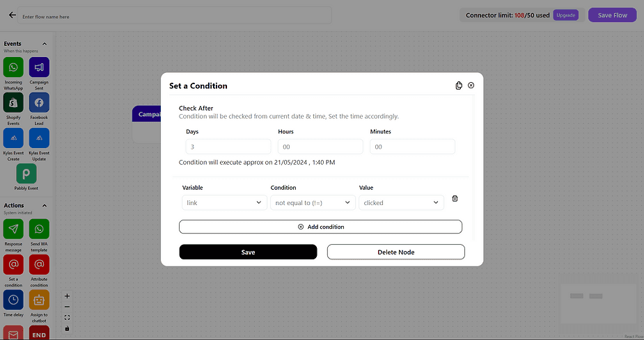The height and width of the screenshot is (340, 644).
Task: Select the Kylas Event Update icon
Action: click(39, 138)
